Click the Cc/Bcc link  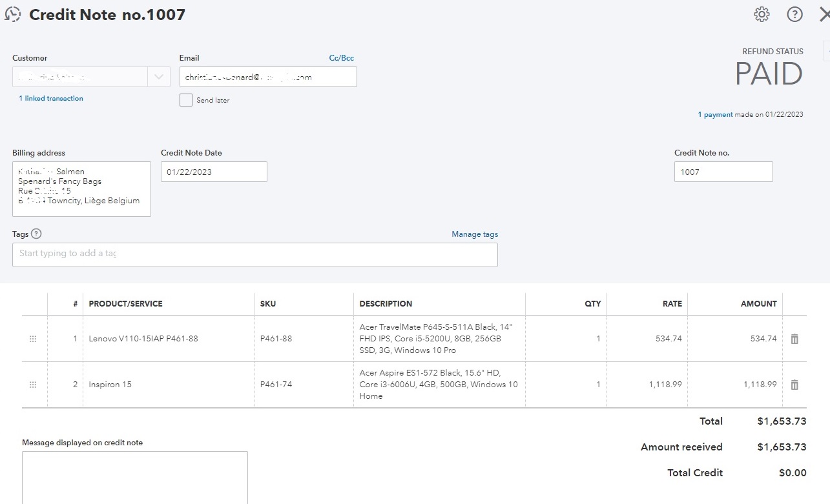click(342, 58)
